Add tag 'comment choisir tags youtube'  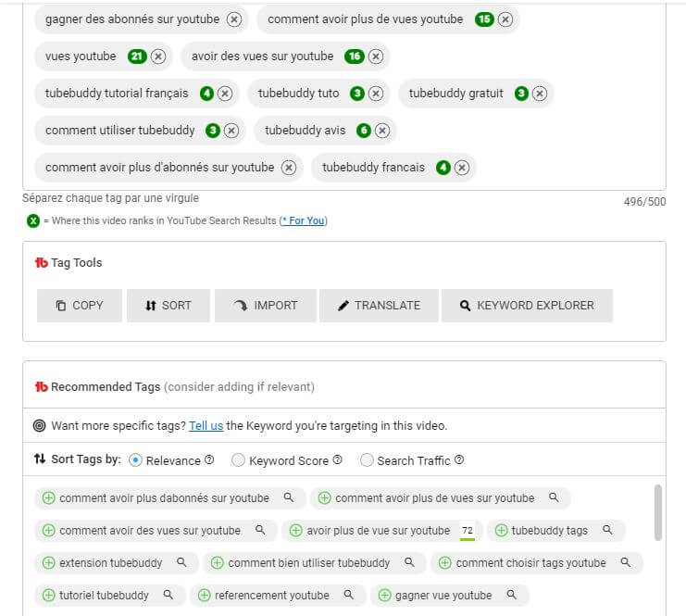[445, 563]
